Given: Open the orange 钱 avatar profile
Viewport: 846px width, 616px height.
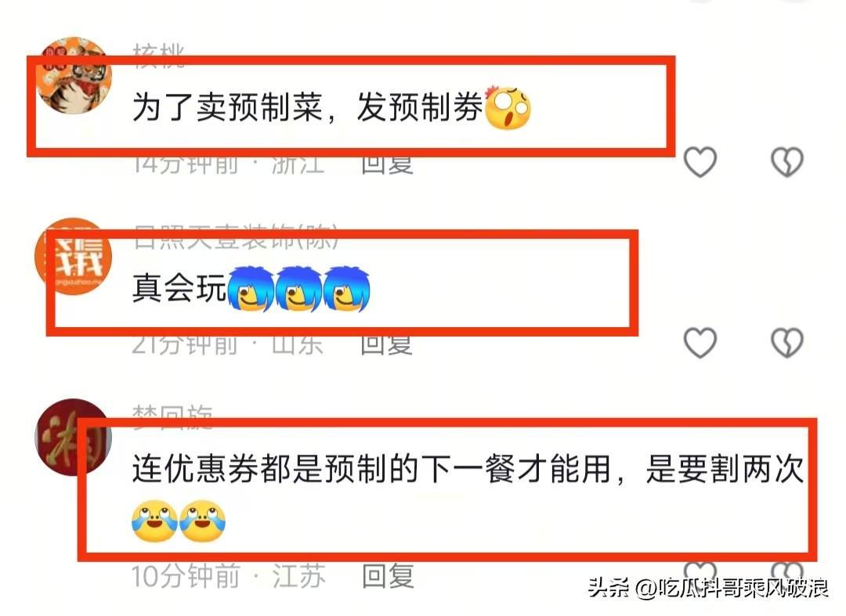Looking at the screenshot, I should (x=74, y=257).
